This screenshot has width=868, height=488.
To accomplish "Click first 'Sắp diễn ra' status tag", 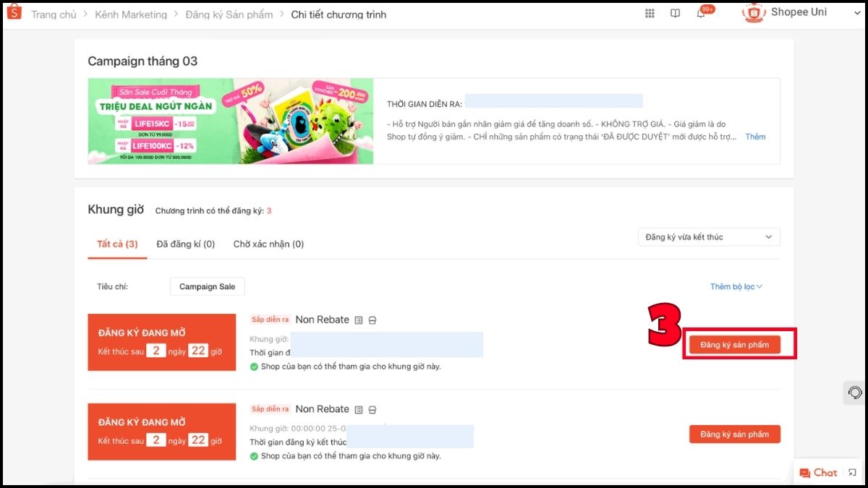I will tap(271, 320).
